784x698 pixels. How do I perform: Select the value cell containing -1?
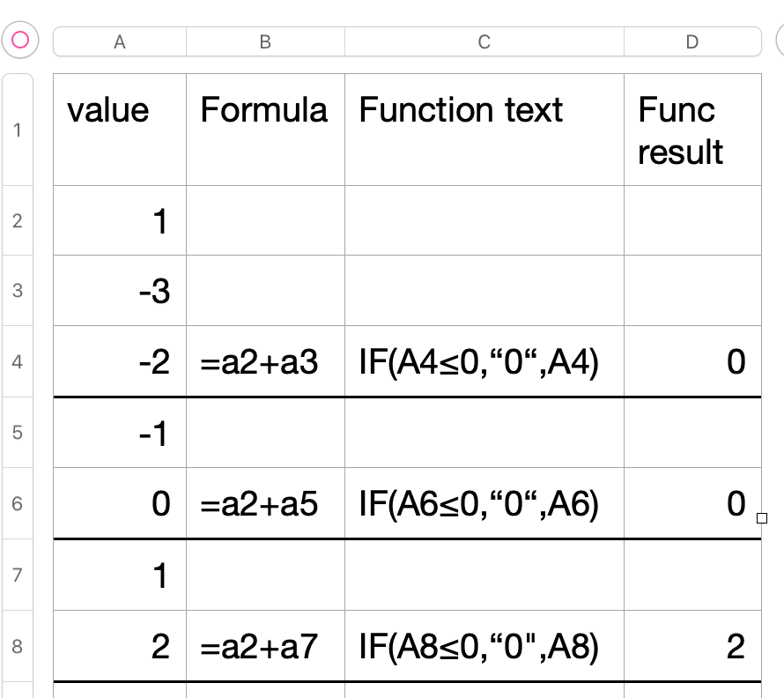tap(120, 433)
